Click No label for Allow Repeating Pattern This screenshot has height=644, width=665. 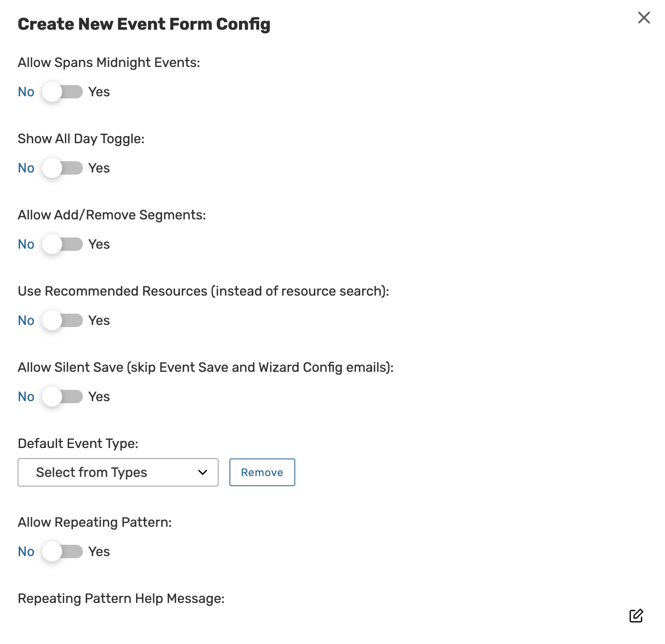pos(26,551)
